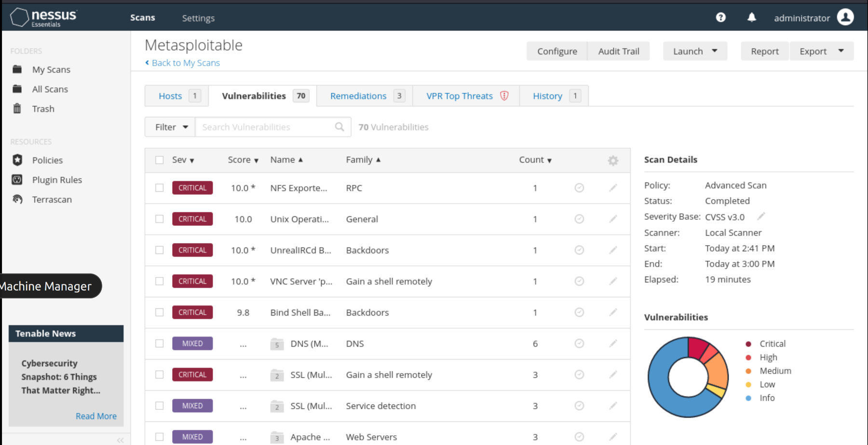Sort by the Sev column

point(183,160)
